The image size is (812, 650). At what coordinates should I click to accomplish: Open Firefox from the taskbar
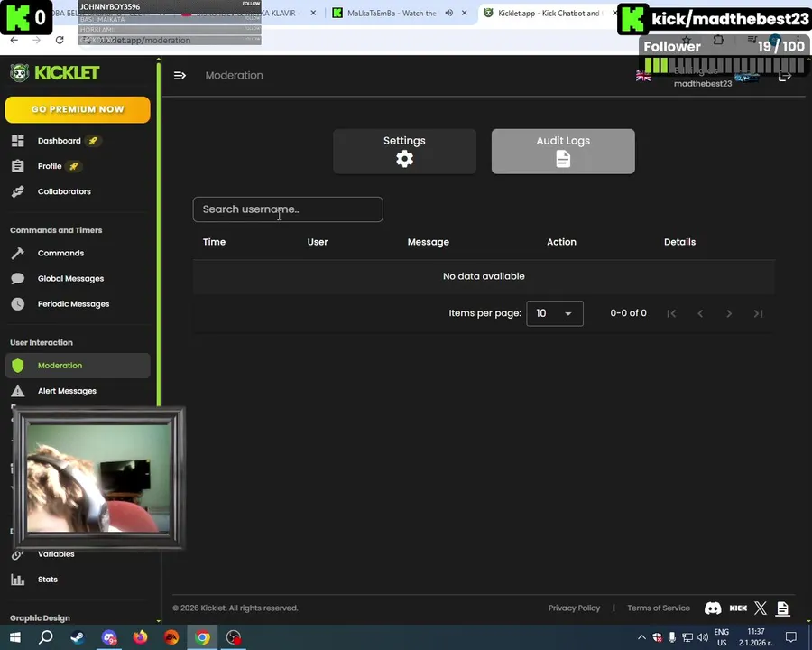coord(140,637)
